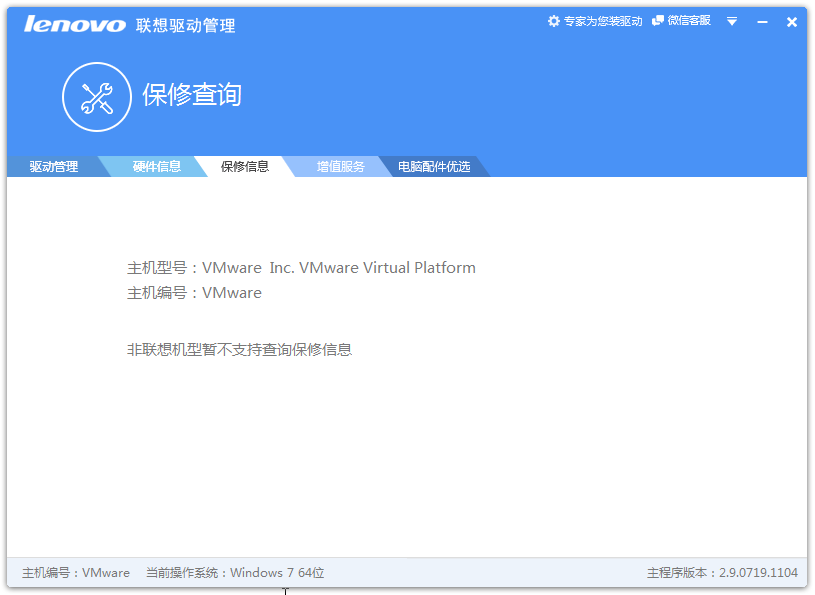Open the 硬件信息 tab

click(157, 167)
